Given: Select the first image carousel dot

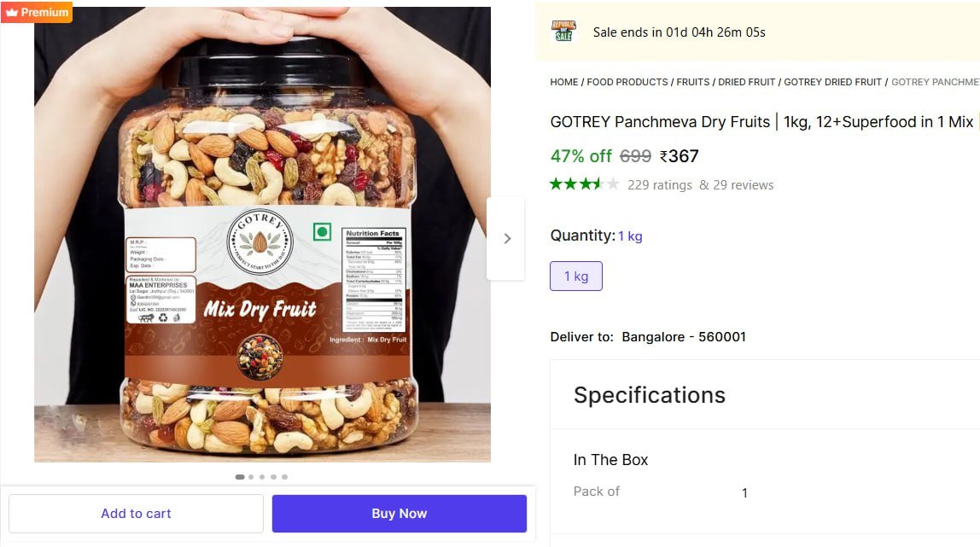Looking at the screenshot, I should [240, 477].
